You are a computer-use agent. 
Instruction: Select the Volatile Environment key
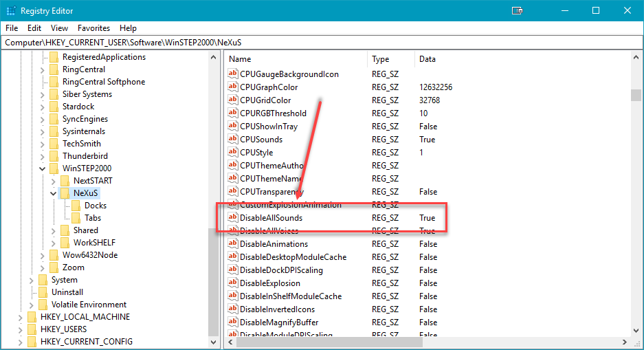point(89,305)
